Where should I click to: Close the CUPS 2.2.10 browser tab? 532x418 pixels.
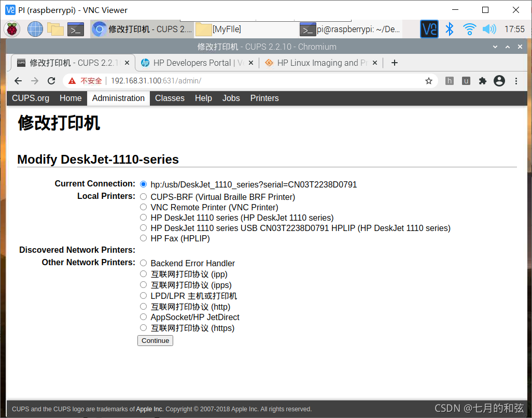click(x=127, y=63)
